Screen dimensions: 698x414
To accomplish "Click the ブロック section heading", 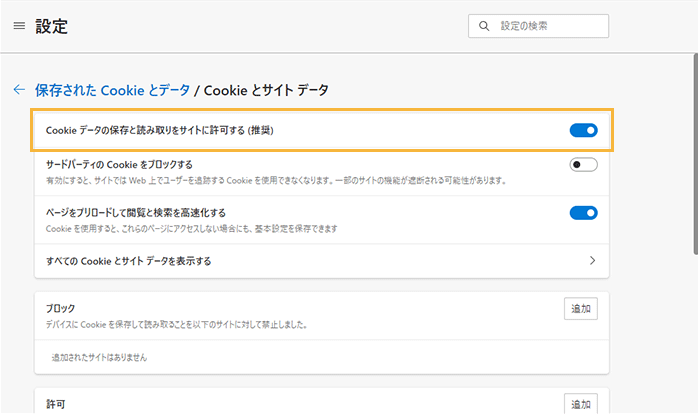I will (x=61, y=308).
